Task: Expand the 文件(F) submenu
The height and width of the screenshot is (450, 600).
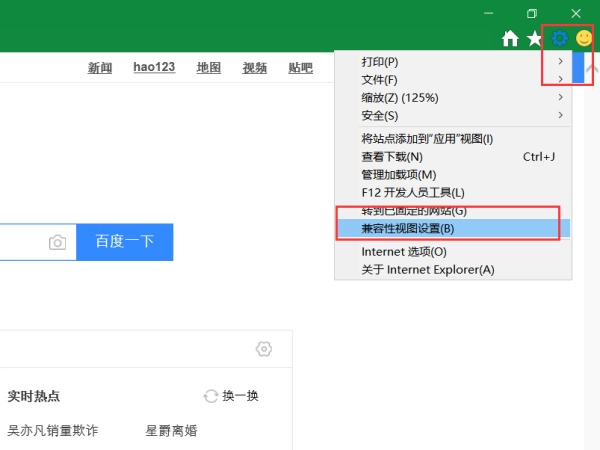Action: [x=450, y=80]
